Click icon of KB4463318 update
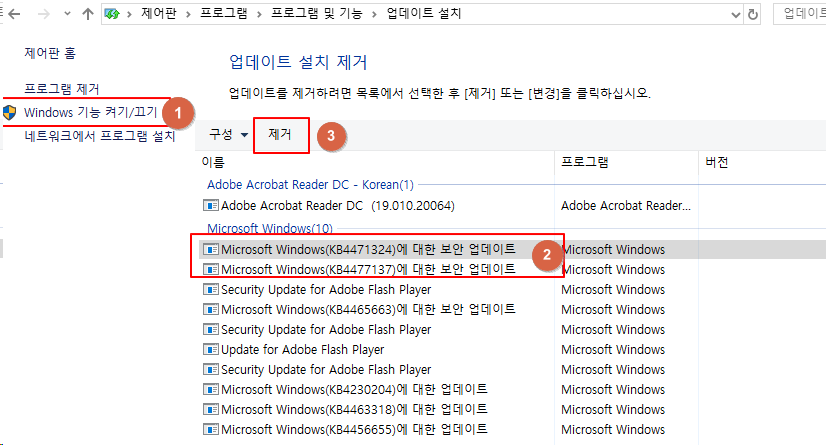 (211, 409)
